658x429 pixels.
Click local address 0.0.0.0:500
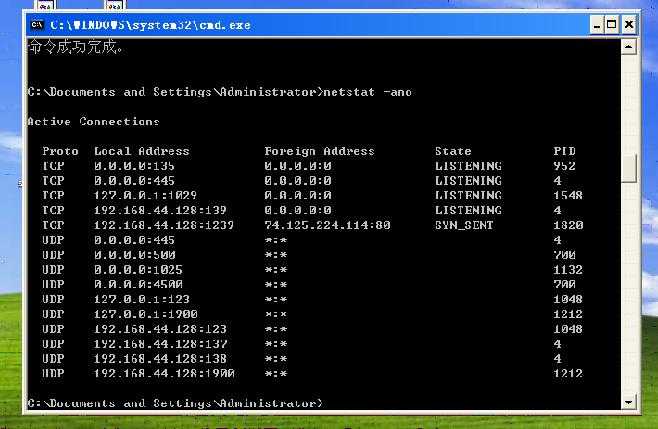point(134,255)
